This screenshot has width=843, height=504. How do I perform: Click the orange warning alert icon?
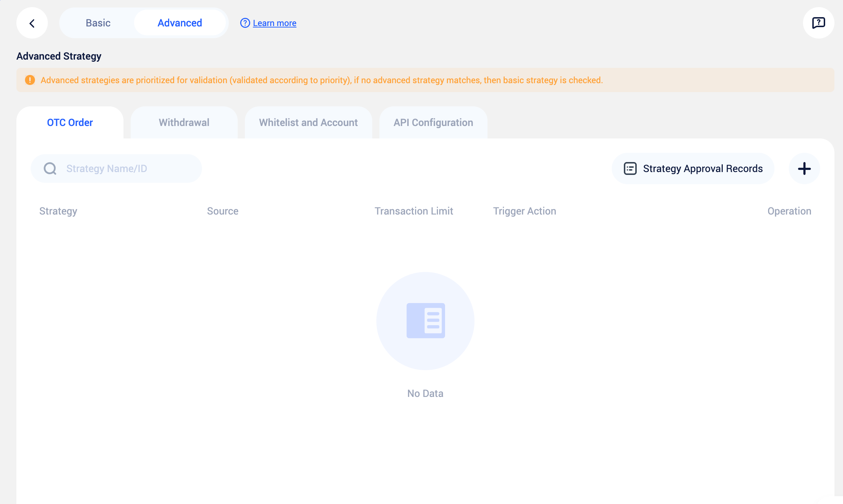coord(30,80)
